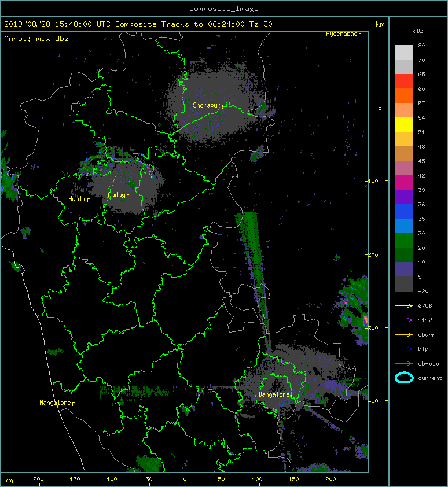Click the Mangalore city label

[x=56, y=403]
